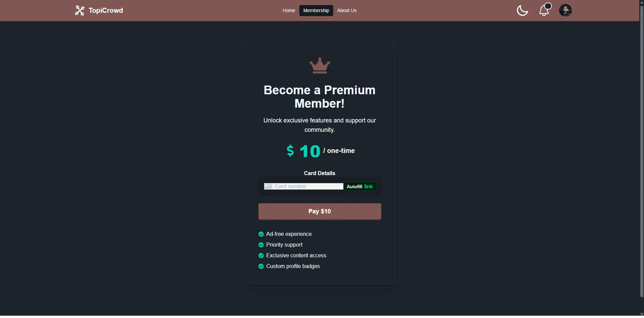Click the checkmark beside Priority support
The width and height of the screenshot is (644, 318).
(261, 245)
